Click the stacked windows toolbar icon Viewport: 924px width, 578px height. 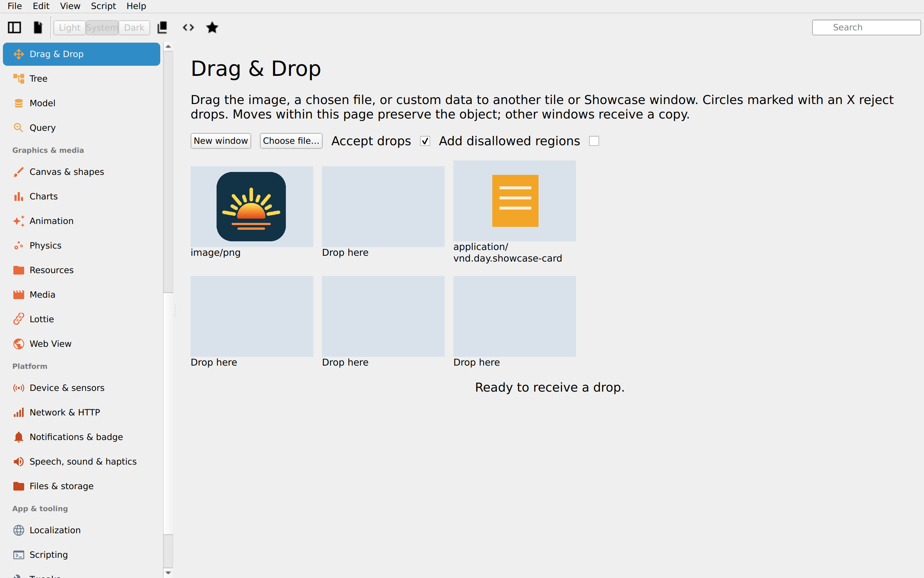[x=162, y=27]
